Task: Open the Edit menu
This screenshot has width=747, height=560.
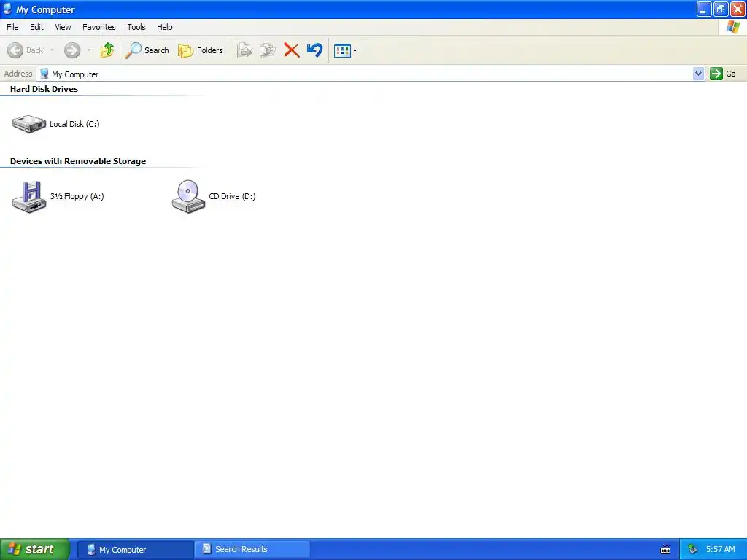Action: 36,27
